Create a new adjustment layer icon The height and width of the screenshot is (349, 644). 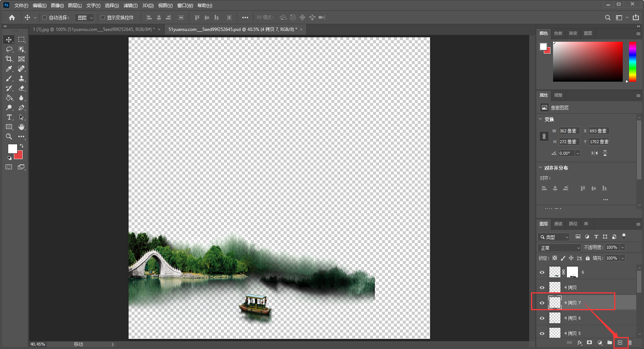tap(600, 342)
